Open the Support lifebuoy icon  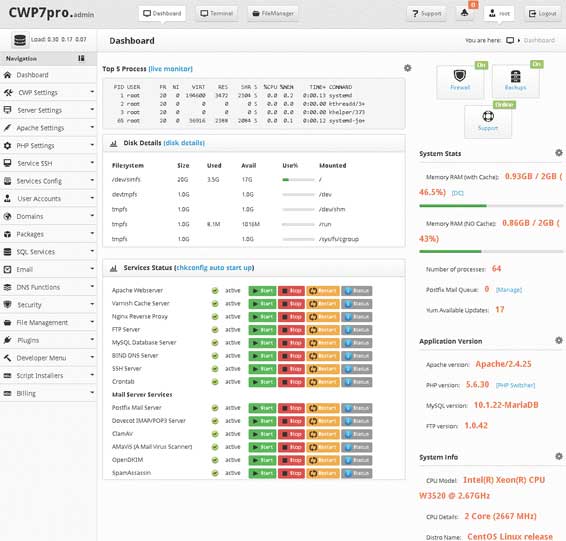(x=488, y=116)
